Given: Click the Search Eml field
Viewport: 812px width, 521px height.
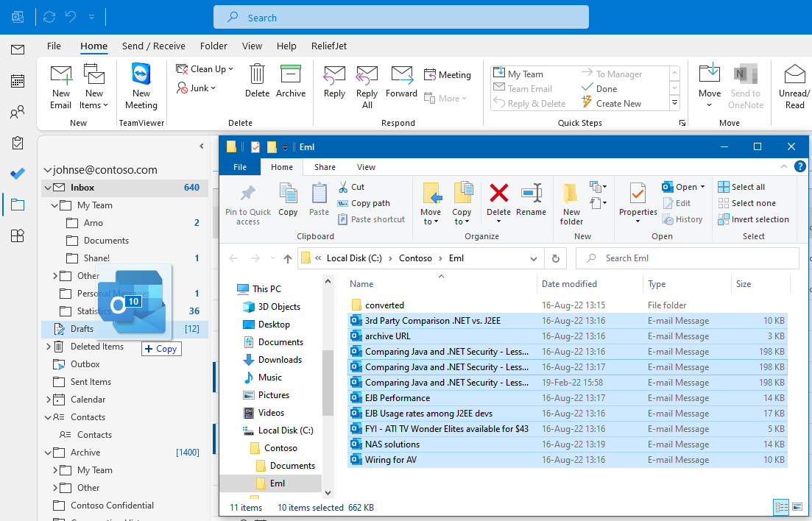Looking at the screenshot, I should click(x=687, y=258).
